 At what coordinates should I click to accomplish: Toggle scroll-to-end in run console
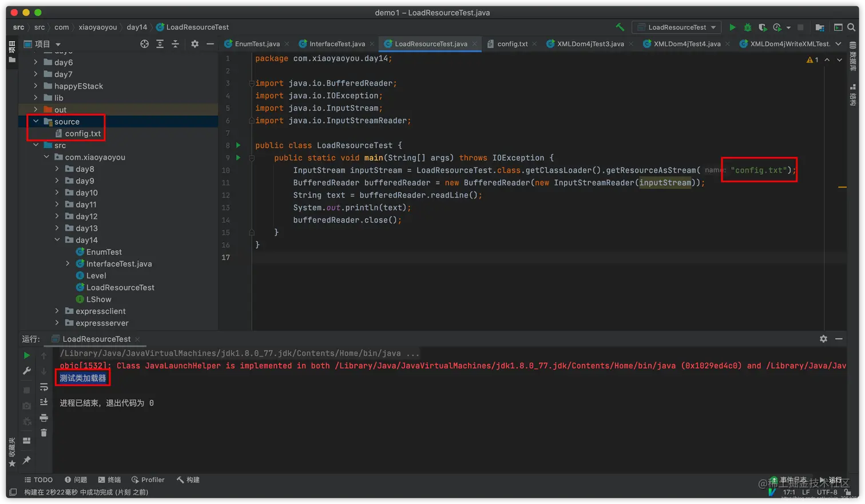pos(43,402)
